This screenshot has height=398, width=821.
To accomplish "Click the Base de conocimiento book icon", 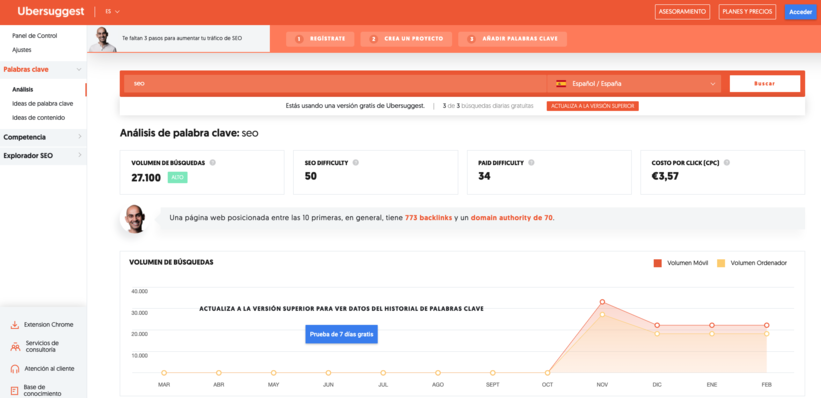I will pyautogui.click(x=15, y=390).
